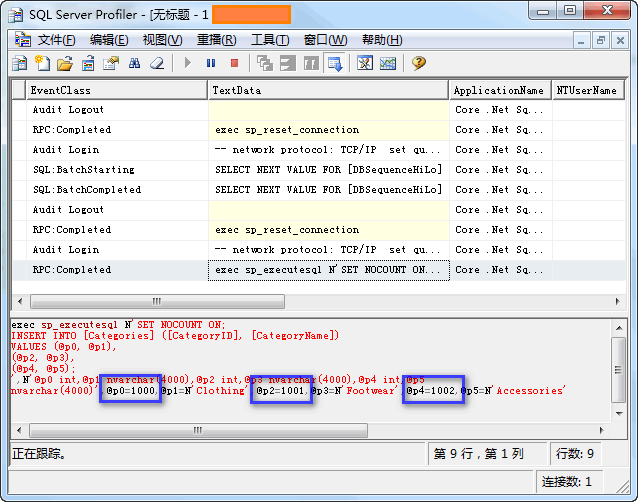Open the 编辑(E) menu
The width and height of the screenshot is (638, 502).
[109, 40]
